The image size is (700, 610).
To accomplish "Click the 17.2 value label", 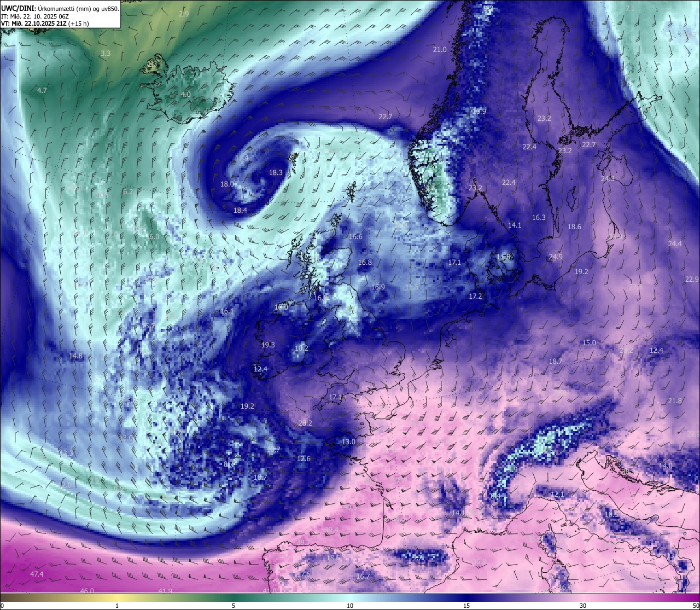I will point(475,297).
